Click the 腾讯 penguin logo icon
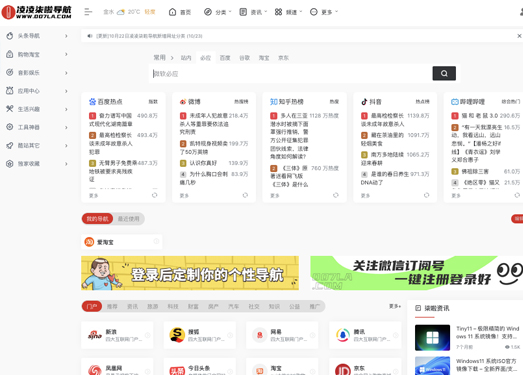Screen dimensions: 523x375 [x=343, y=335]
